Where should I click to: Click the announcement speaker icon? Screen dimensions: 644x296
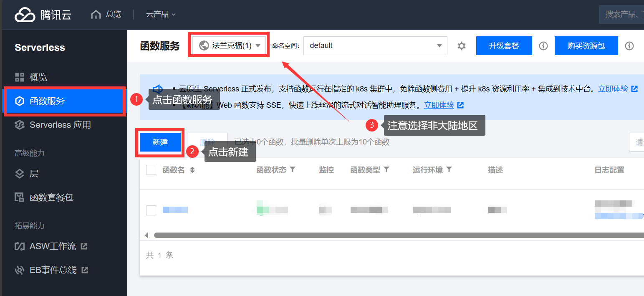point(157,89)
